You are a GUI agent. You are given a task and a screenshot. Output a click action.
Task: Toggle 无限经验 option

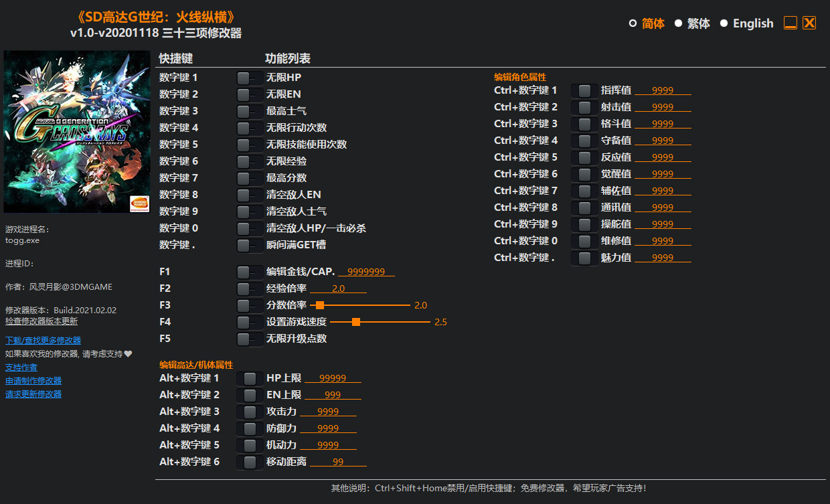point(250,161)
